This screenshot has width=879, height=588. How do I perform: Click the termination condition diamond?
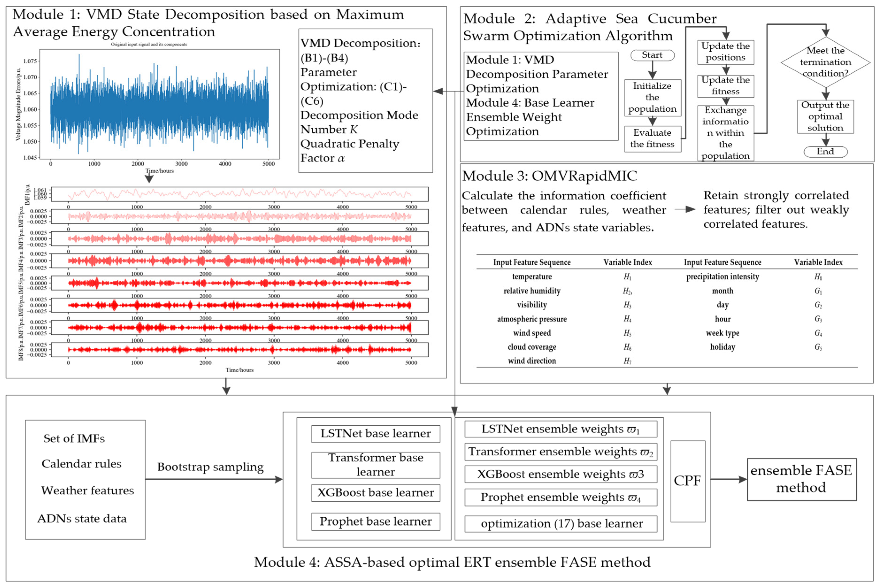tap(825, 62)
